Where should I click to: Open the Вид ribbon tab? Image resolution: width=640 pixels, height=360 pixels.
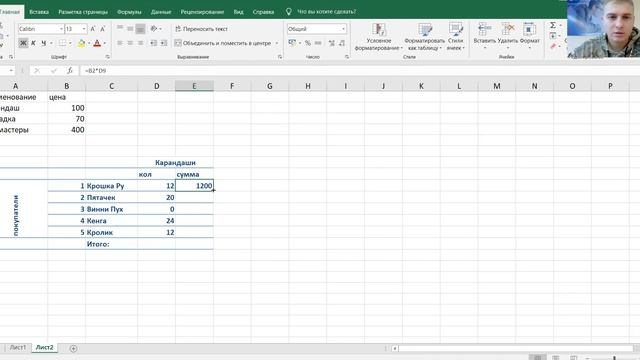(238, 12)
